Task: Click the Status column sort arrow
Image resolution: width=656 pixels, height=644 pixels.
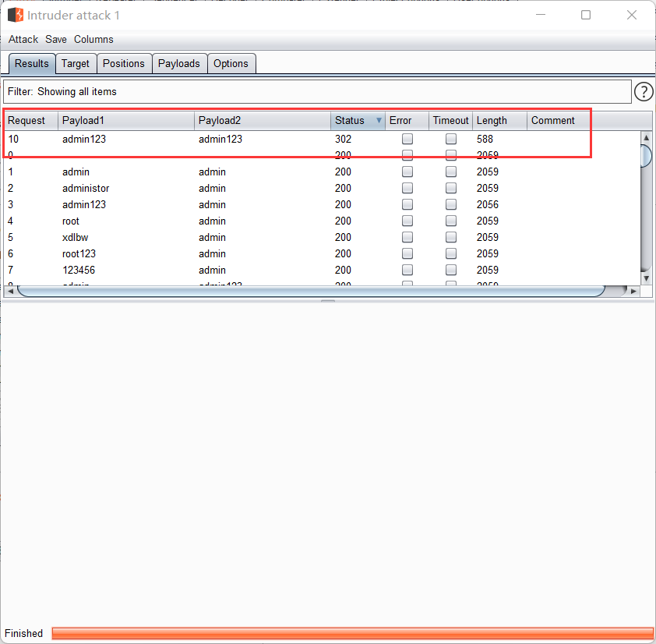Action: tap(379, 121)
